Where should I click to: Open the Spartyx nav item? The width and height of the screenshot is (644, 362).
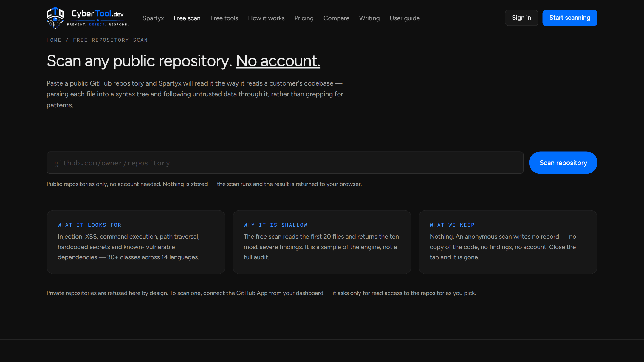tap(153, 18)
